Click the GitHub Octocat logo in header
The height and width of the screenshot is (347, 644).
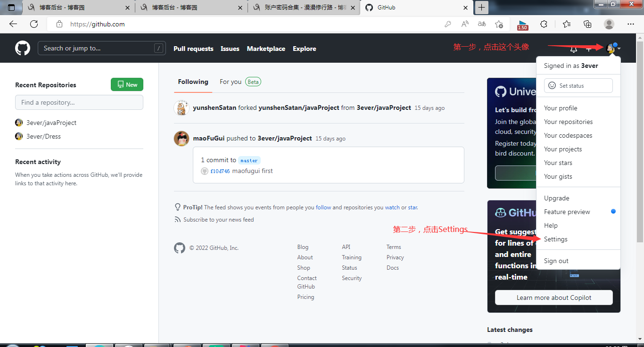pos(23,48)
